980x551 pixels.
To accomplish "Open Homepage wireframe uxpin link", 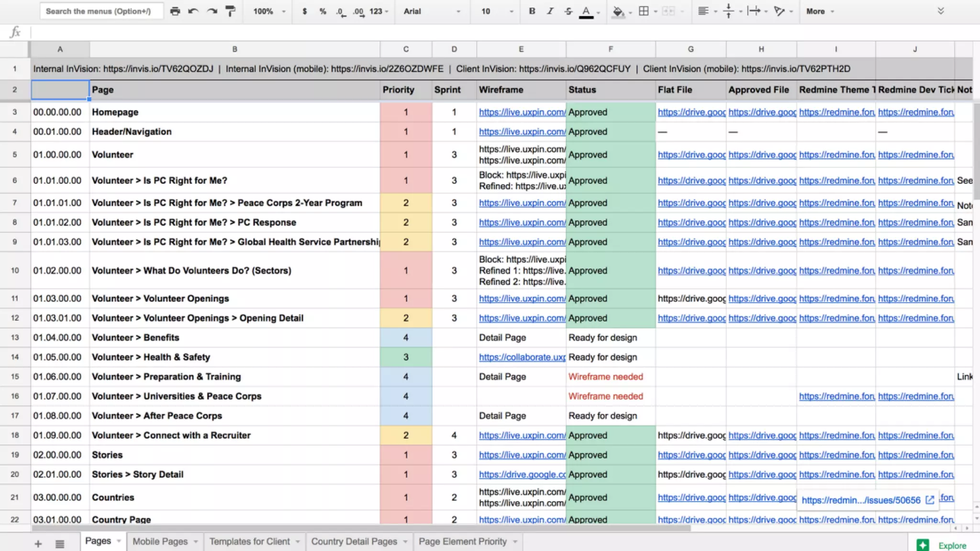I will (522, 112).
